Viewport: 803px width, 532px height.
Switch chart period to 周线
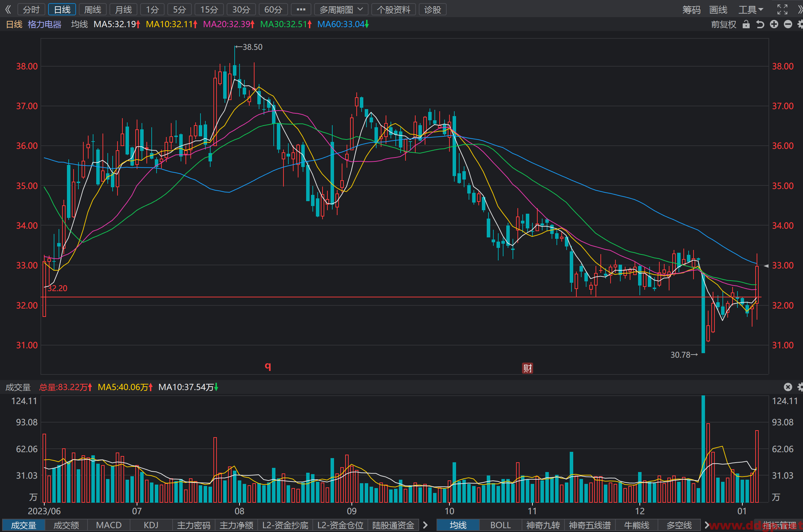coord(93,9)
